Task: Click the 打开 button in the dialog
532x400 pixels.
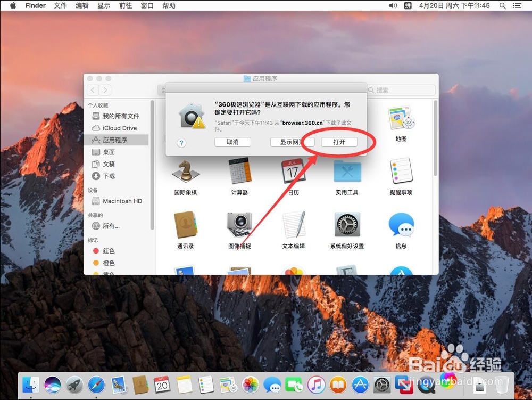Action: coord(339,142)
